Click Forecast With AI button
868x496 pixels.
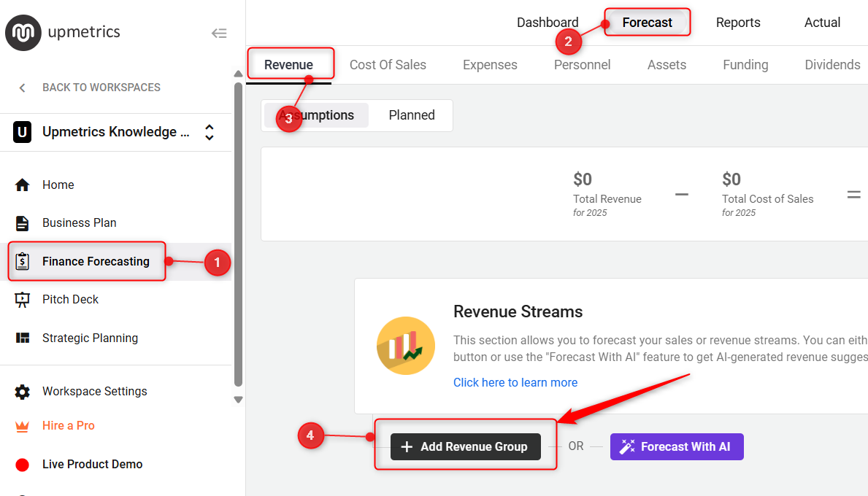[677, 447]
